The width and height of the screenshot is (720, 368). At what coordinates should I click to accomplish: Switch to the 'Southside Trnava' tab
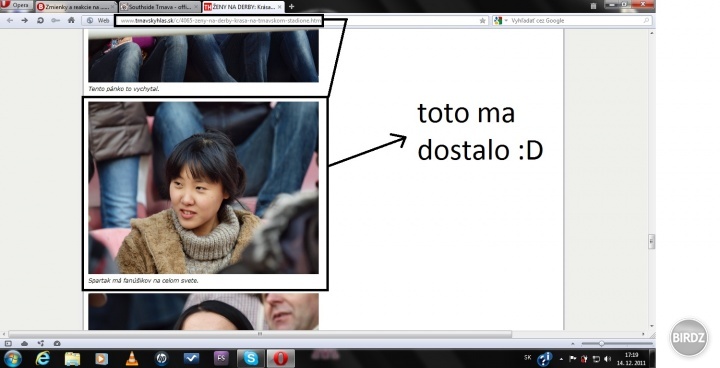tap(159, 7)
